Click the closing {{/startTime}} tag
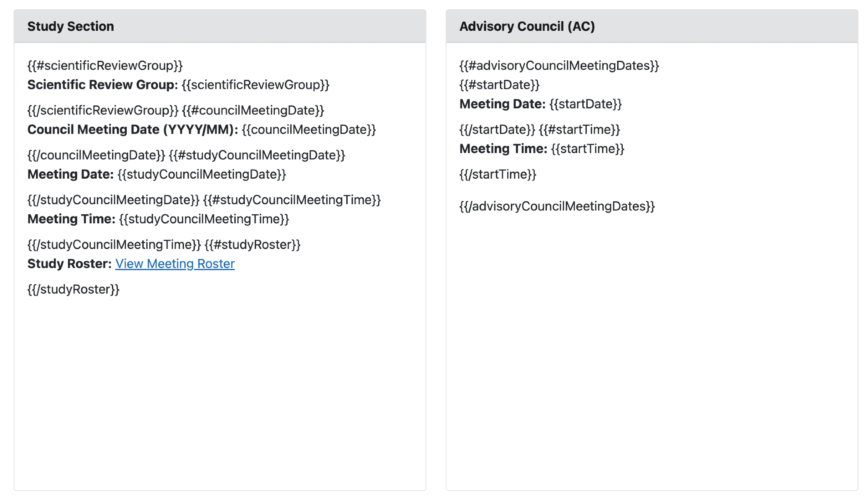Screen dimensions: 868x497 click(498, 174)
